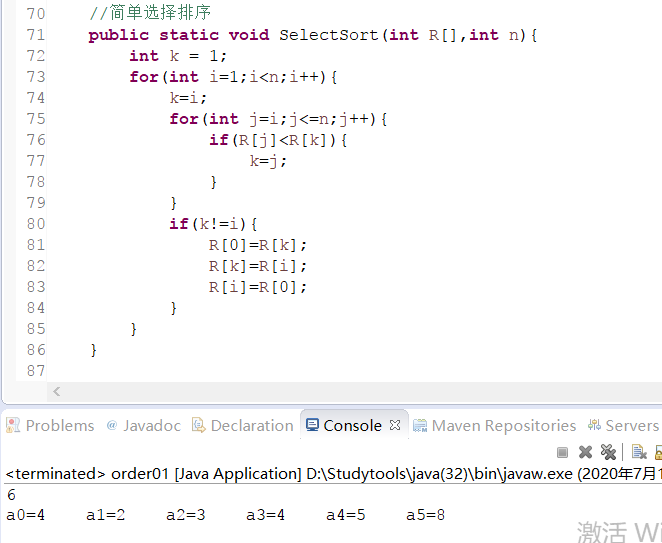Click the Clear Console icon
The width and height of the screenshot is (662, 543).
639,452
